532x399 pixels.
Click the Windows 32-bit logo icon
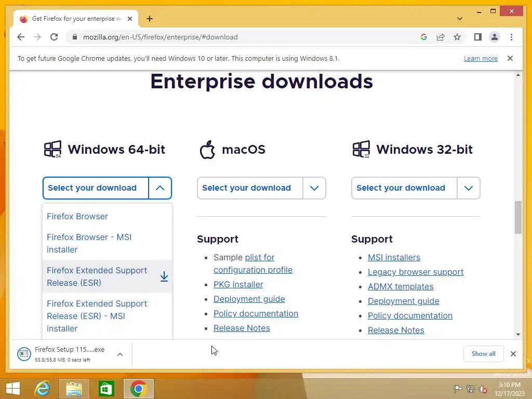click(362, 149)
